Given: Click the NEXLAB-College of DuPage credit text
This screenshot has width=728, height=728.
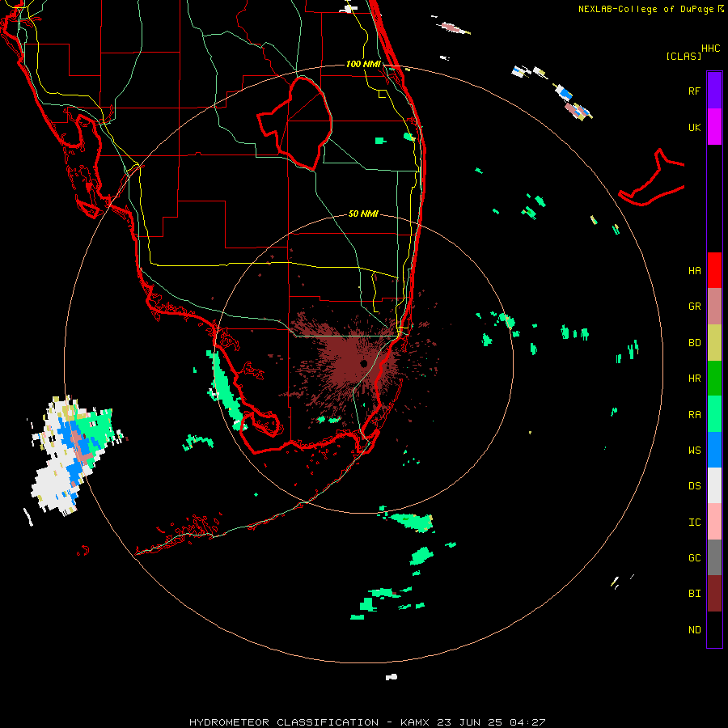Looking at the screenshot, I should 647,9.
